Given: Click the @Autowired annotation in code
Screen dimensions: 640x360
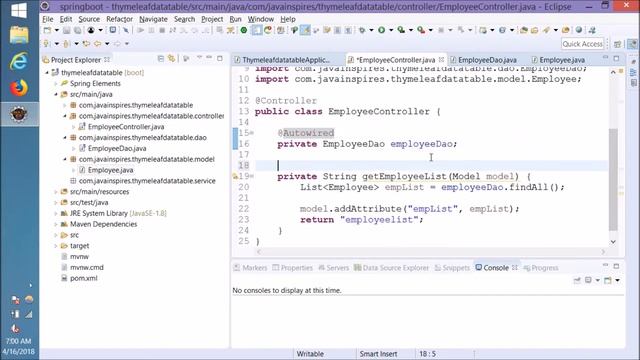Looking at the screenshot, I should point(306,133).
